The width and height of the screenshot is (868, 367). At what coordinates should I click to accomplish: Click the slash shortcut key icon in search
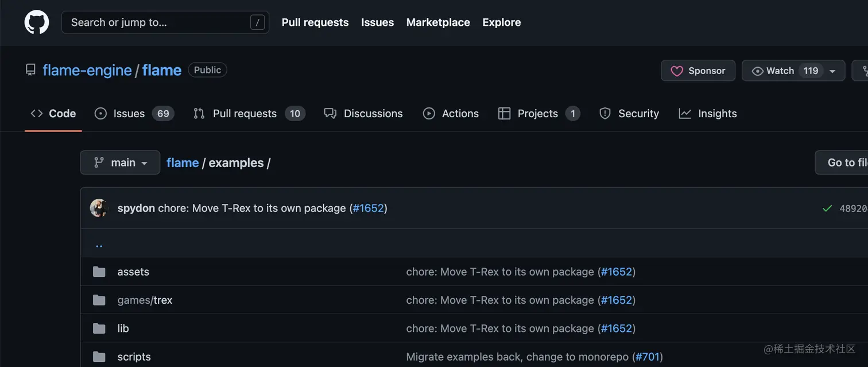tap(257, 22)
